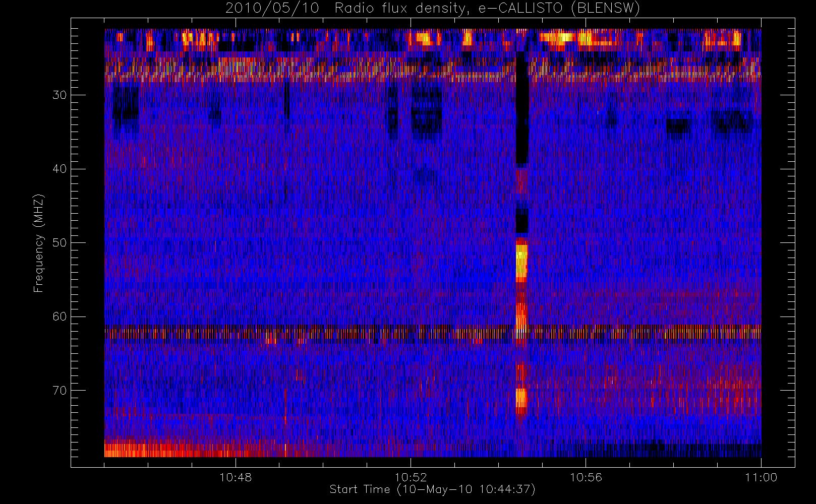Select the frequency tick label '50'
Image resolution: width=816 pixels, height=504 pixels.
click(x=60, y=243)
